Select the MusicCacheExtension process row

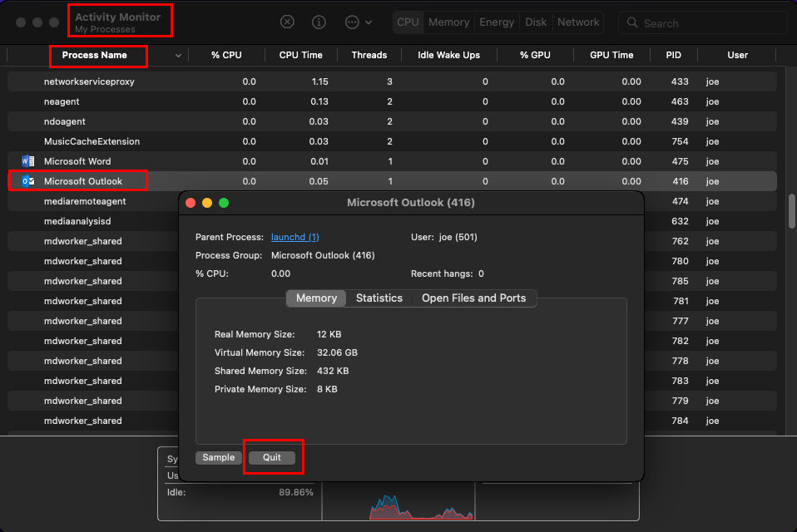[x=392, y=141]
